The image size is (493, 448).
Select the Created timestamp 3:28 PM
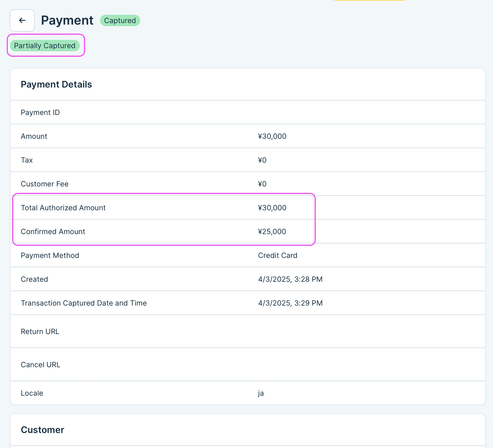click(290, 279)
